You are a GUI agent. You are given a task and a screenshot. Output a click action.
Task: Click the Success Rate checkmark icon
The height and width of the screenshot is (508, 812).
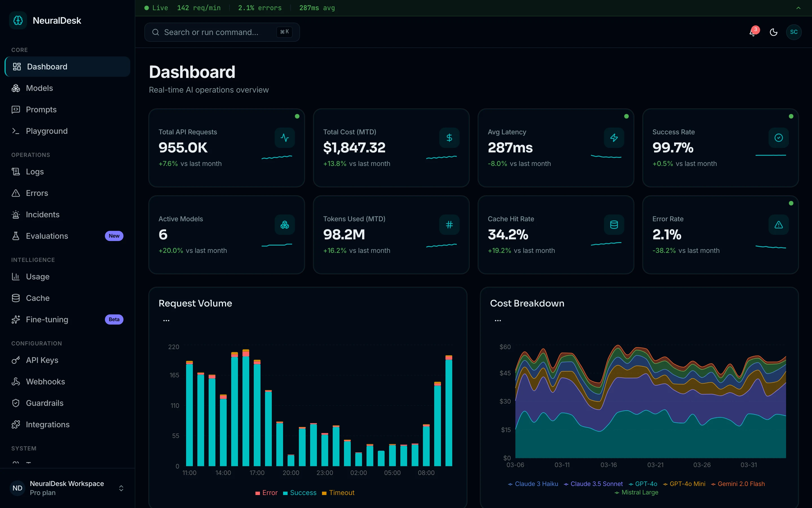(778, 138)
